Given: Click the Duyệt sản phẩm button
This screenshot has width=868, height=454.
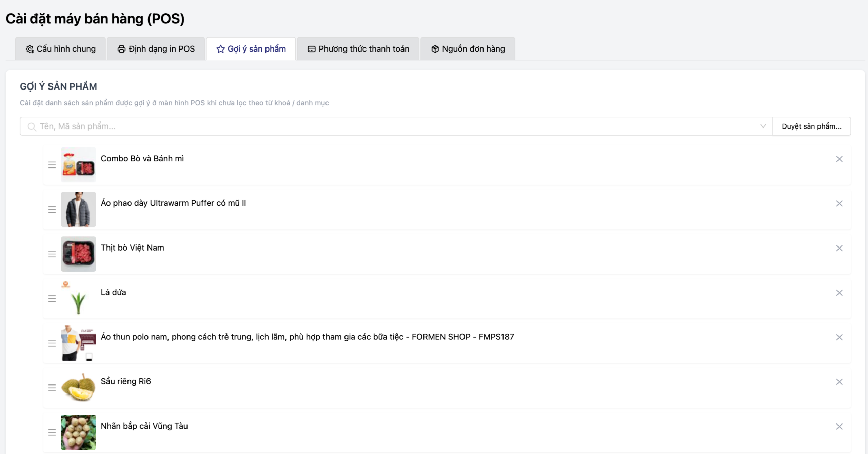Looking at the screenshot, I should pos(811,126).
